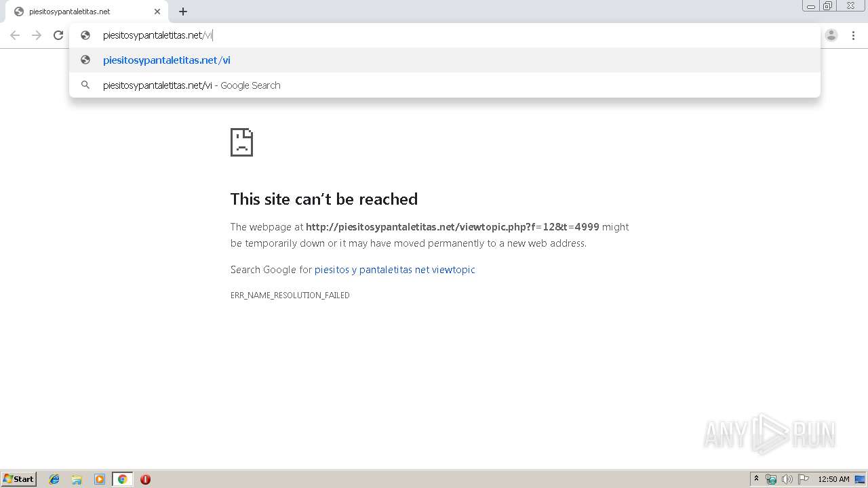Open the Windows Start menu
The width and height of the screenshot is (868, 488).
pos(19,479)
